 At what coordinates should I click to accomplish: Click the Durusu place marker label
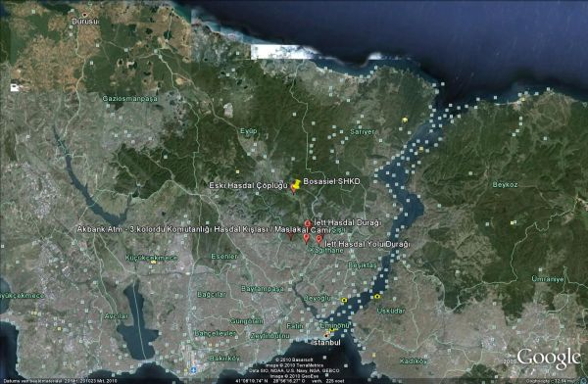pos(85,22)
